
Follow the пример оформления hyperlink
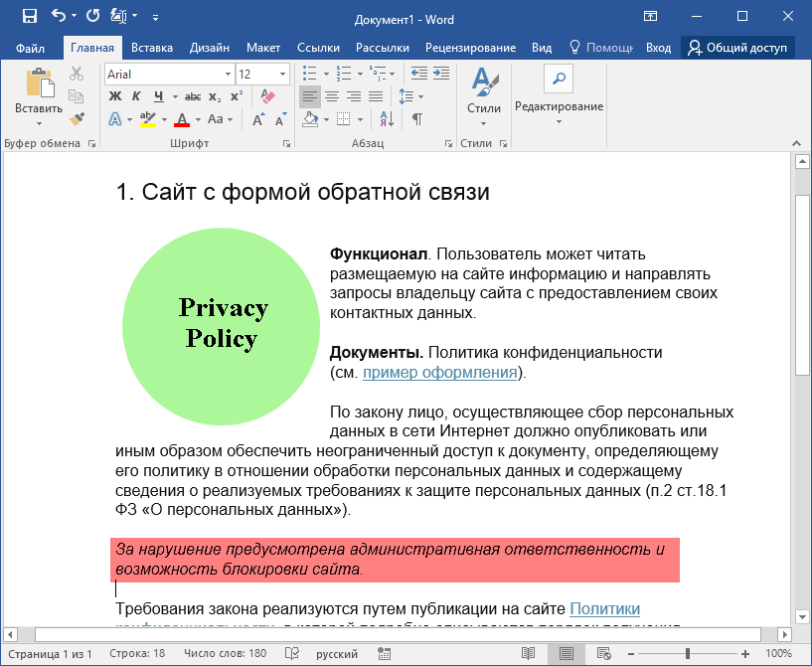(x=439, y=373)
